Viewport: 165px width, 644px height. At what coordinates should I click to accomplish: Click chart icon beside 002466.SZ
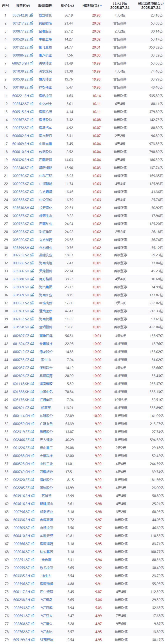pos(32,440)
